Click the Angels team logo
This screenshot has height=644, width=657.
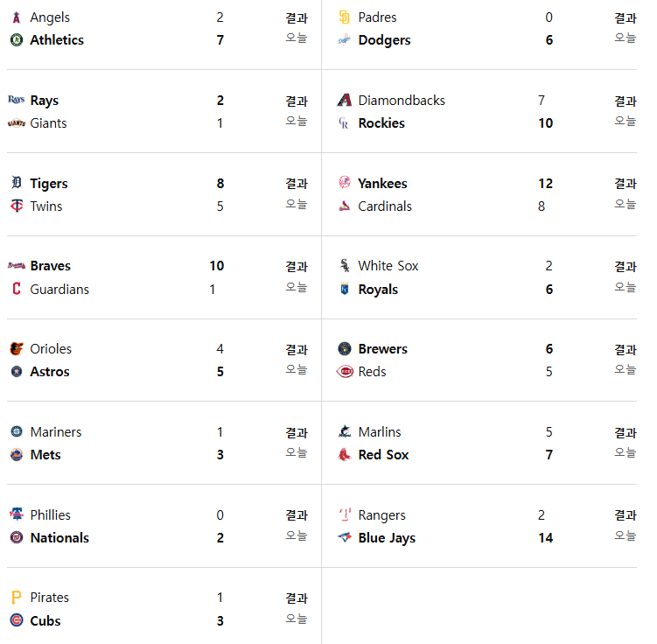[x=17, y=17]
